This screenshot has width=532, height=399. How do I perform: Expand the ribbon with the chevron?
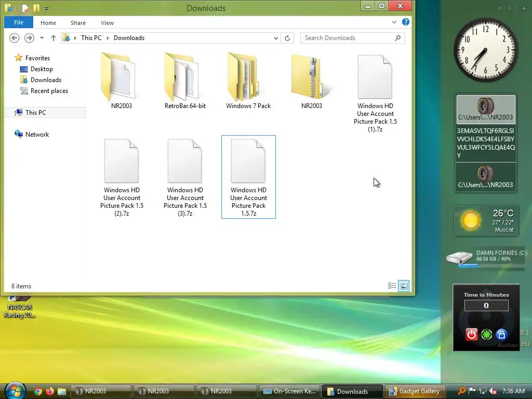point(394,22)
